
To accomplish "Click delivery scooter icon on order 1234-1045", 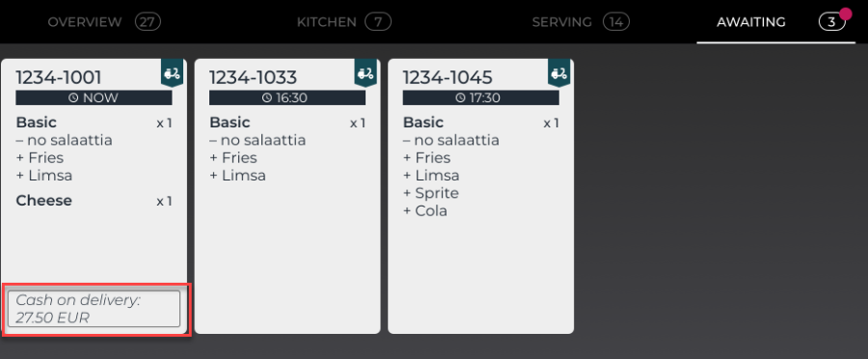I will click(x=559, y=73).
